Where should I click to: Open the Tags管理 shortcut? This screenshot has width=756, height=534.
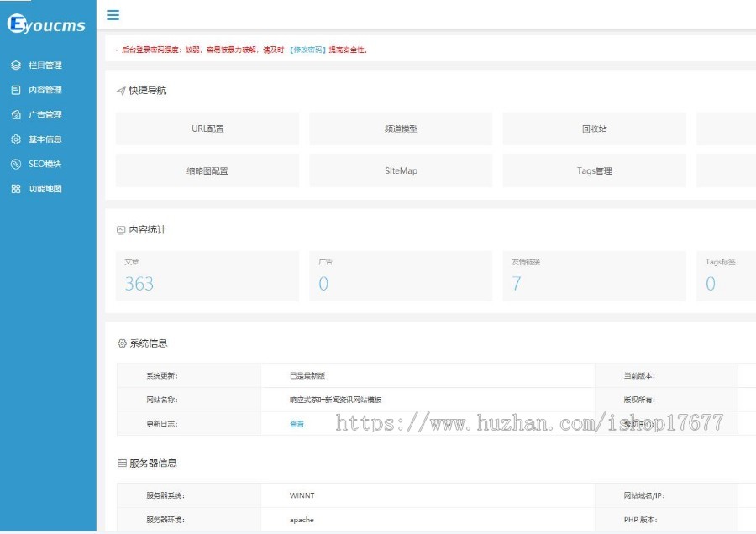(x=594, y=170)
